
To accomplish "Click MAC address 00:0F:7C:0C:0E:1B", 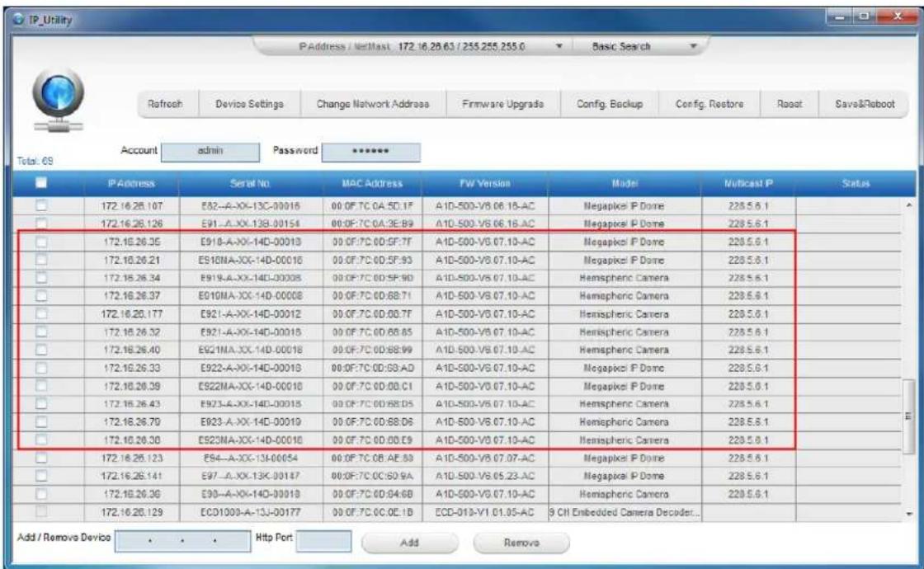I will pyautogui.click(x=372, y=512).
